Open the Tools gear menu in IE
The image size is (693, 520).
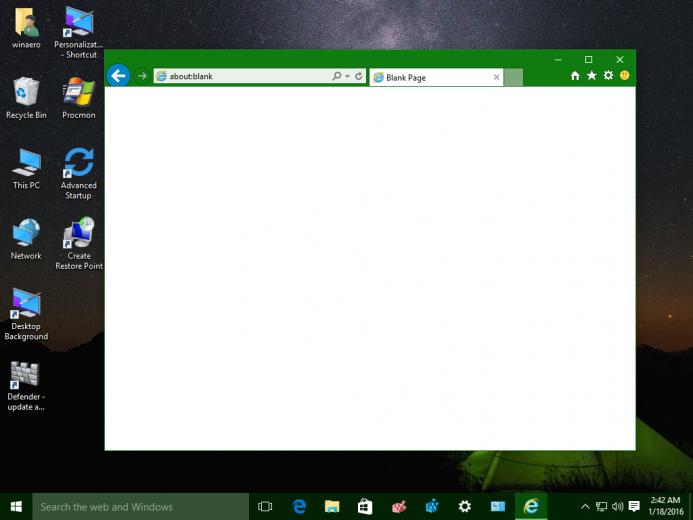(x=608, y=76)
